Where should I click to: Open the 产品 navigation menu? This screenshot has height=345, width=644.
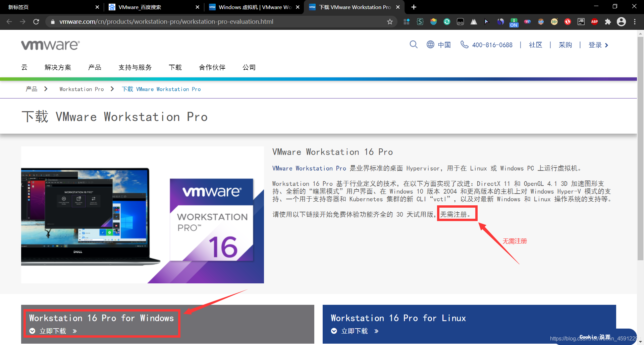(95, 67)
